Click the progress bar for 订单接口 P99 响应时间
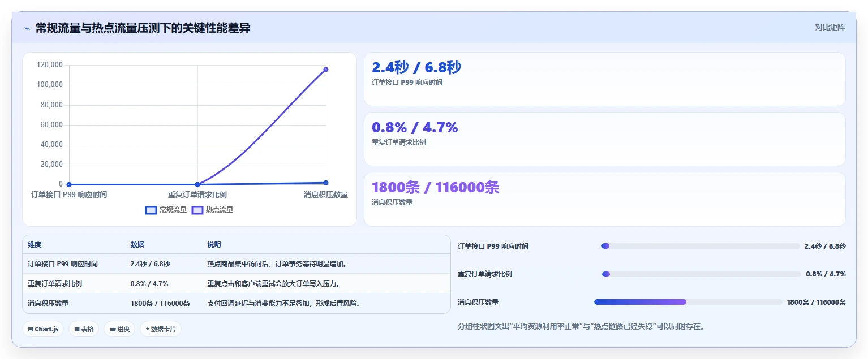This screenshot has height=359, width=868. [701, 246]
